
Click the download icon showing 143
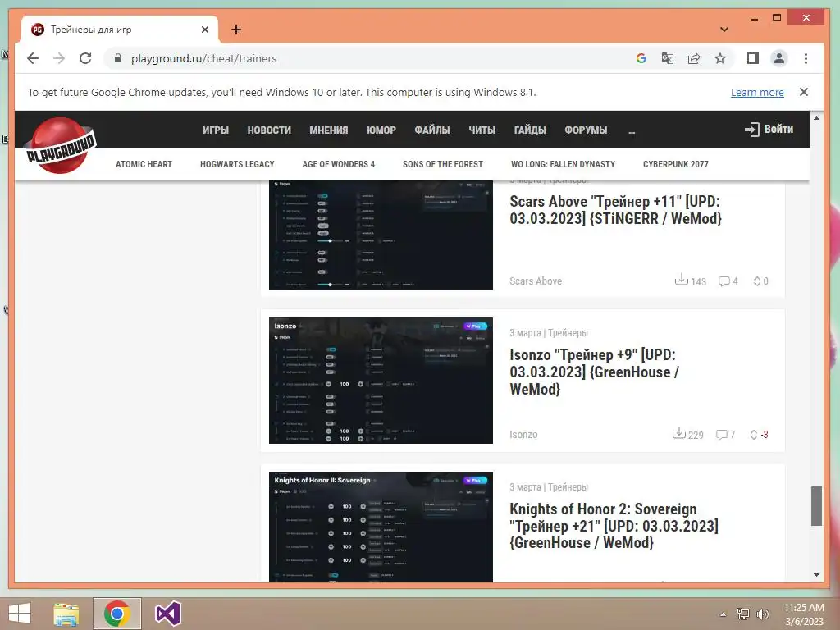pos(681,280)
